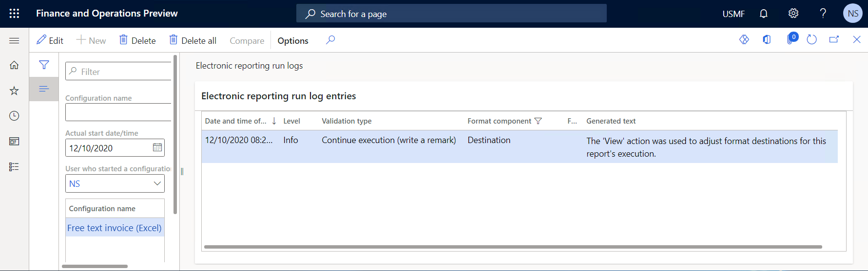
Task: Click the Electronic reporting run log entries heading
Action: 278,96
